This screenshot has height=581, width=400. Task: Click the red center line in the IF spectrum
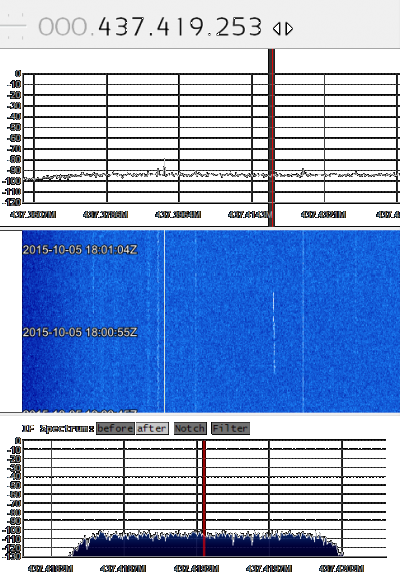[204, 498]
